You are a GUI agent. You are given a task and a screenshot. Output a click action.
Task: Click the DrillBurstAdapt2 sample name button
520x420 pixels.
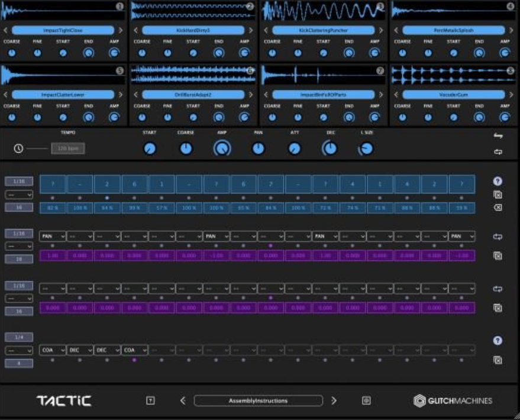[193, 95]
